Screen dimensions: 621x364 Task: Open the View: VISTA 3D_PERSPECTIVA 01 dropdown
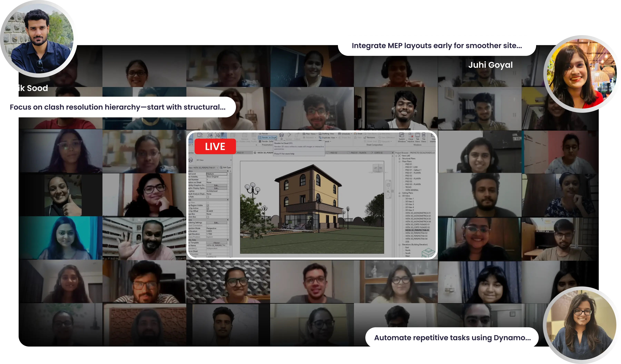[217, 168]
